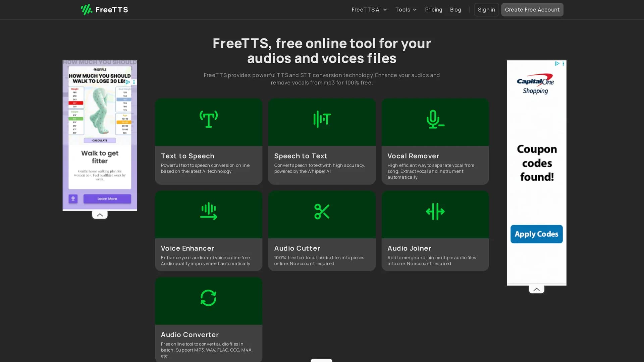Screen dimensions: 644x362
Task: Open the Audio Joiner title link
Action: 409,248
